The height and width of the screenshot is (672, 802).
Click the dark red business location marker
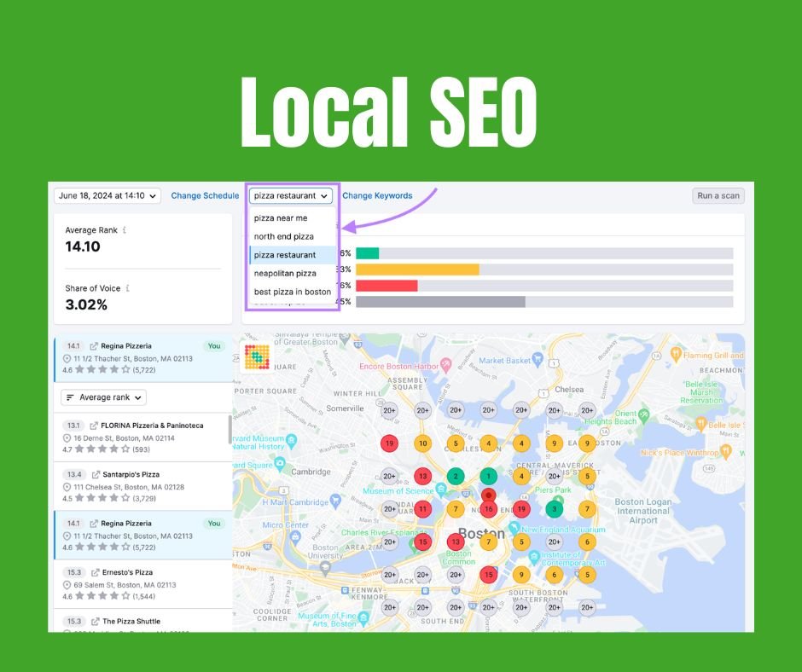[x=489, y=495]
